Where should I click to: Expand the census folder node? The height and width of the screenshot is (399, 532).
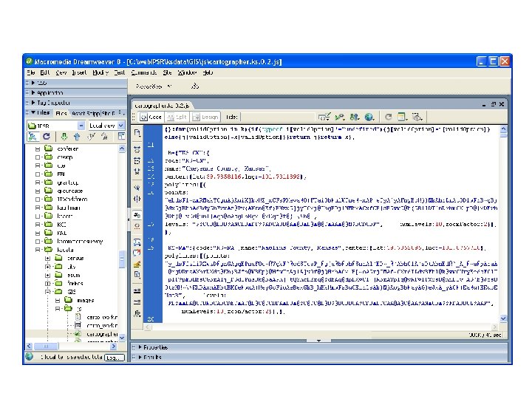[x=48, y=258]
